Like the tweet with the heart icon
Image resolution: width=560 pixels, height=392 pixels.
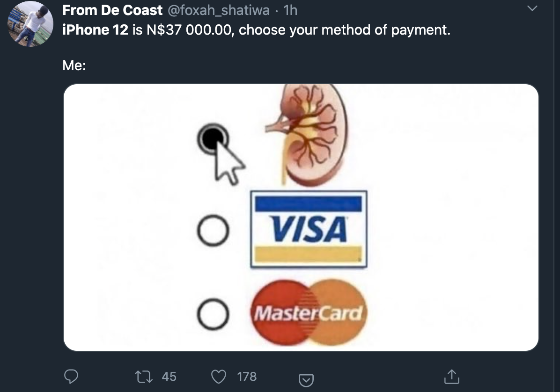coord(219,377)
